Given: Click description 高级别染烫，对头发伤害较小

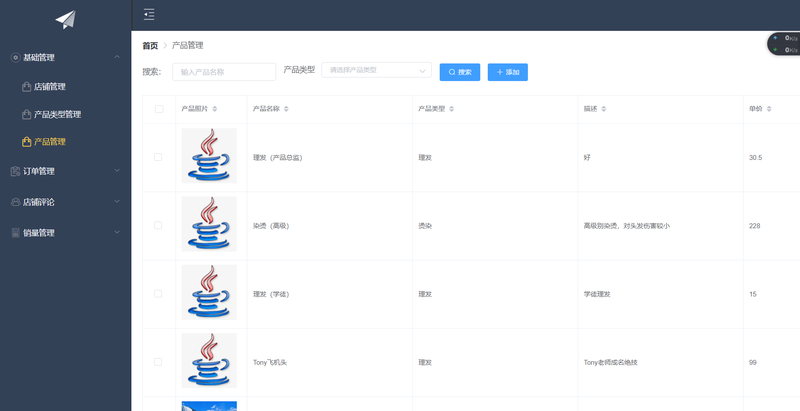Looking at the screenshot, I should click(x=627, y=226).
